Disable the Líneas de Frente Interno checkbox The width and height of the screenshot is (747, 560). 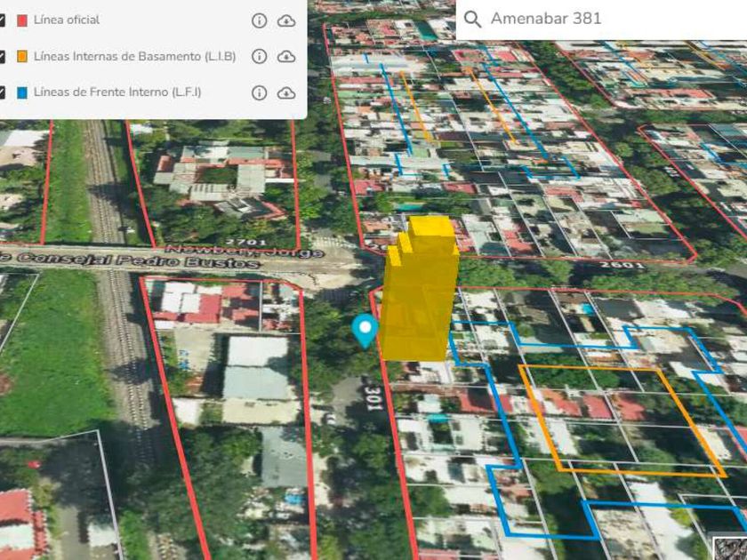click(2, 92)
